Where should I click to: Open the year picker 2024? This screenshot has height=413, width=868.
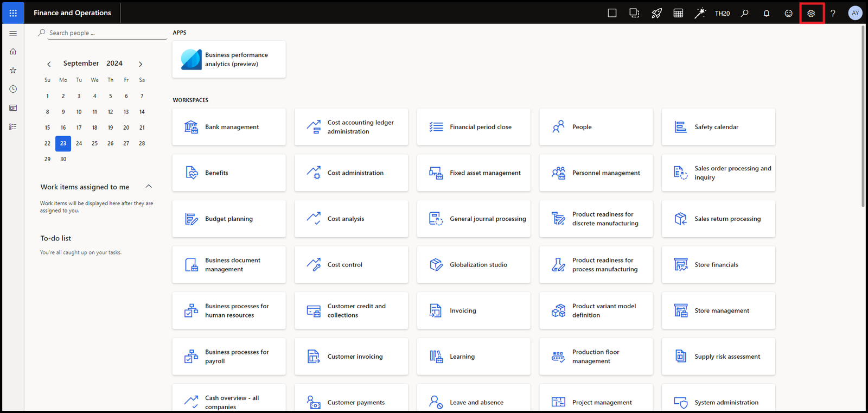coord(114,63)
